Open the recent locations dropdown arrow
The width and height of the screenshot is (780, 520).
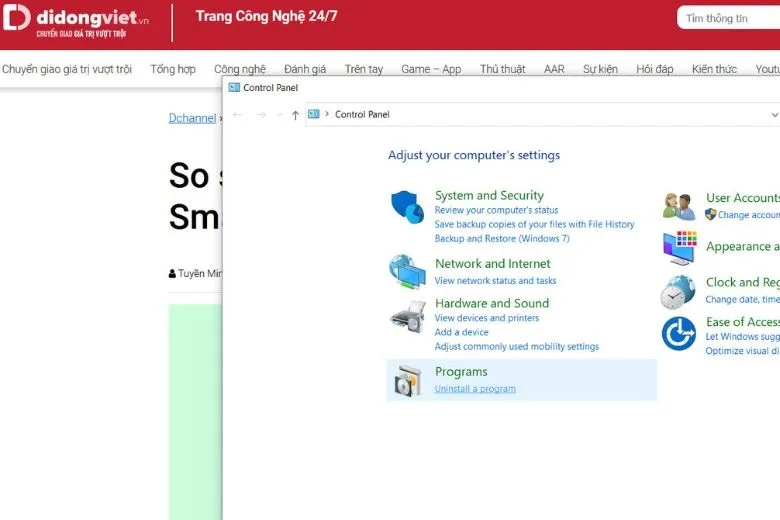[280, 115]
